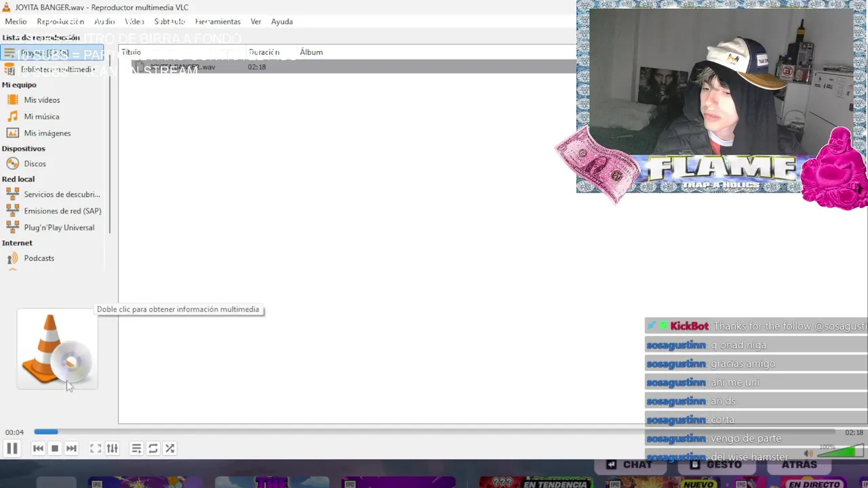The image size is (868, 488).
Task: Toggle the playlist view button
Action: [x=136, y=448]
